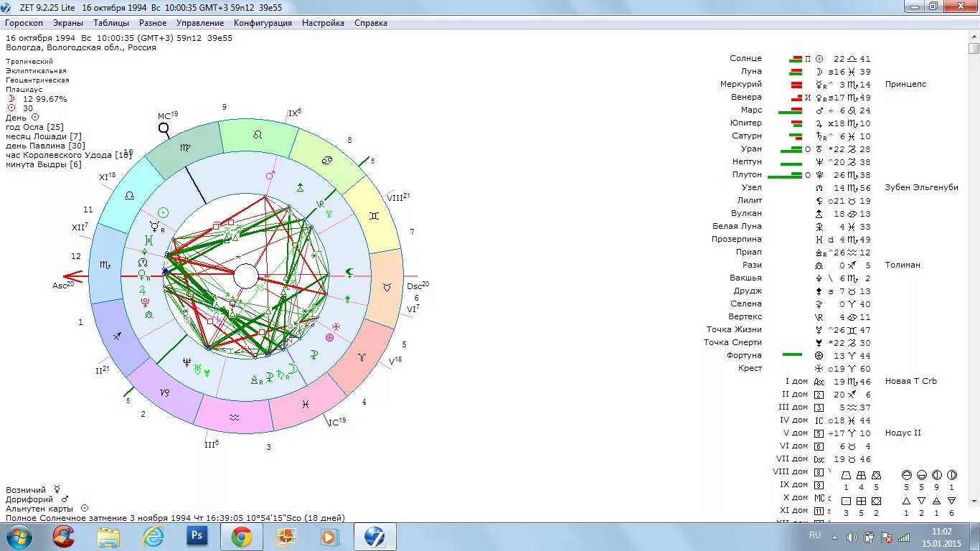Select the Fortuna glyph in the chart wheel
The height and width of the screenshot is (551, 980).
(x=329, y=337)
